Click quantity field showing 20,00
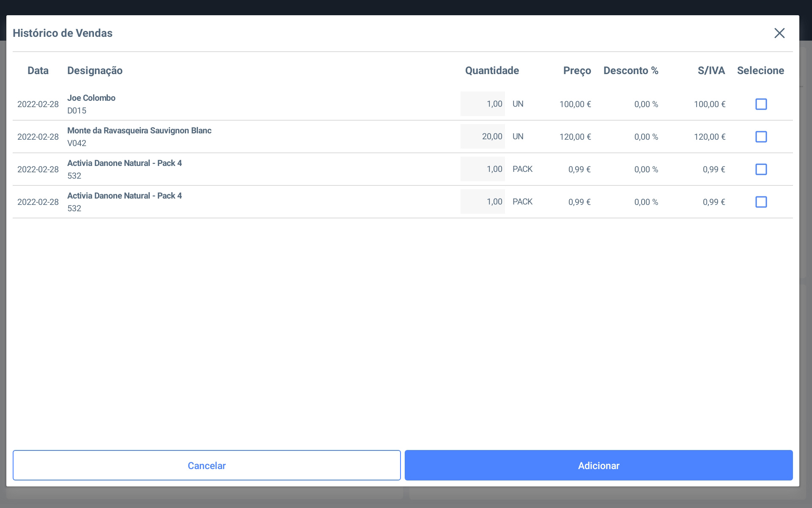This screenshot has height=508, width=812. point(483,136)
